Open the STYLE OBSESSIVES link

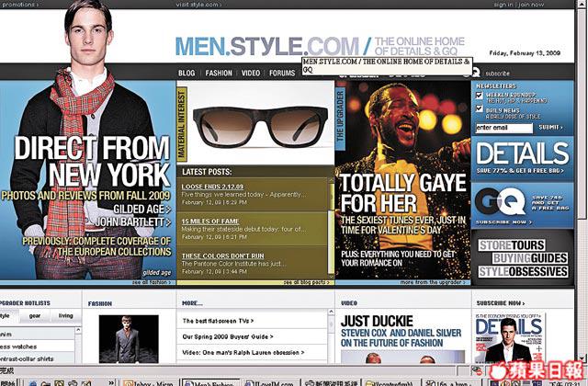click(523, 271)
